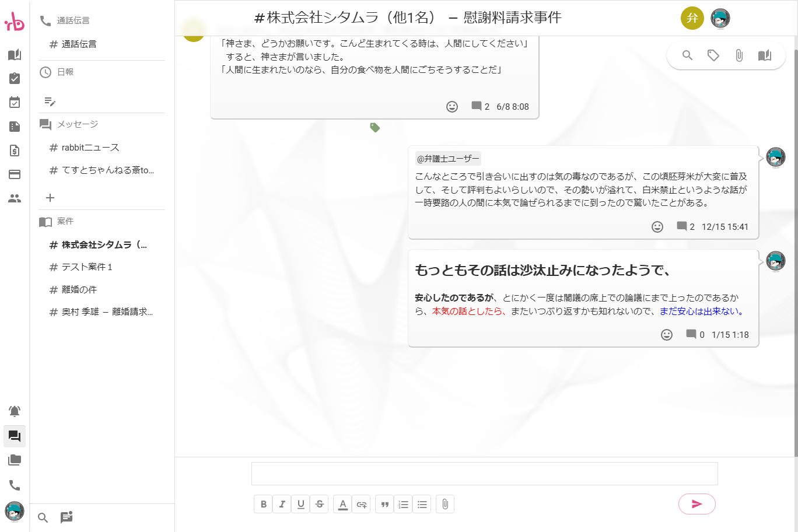Open the text color picker
This screenshot has height=532, width=798.
tap(343, 504)
